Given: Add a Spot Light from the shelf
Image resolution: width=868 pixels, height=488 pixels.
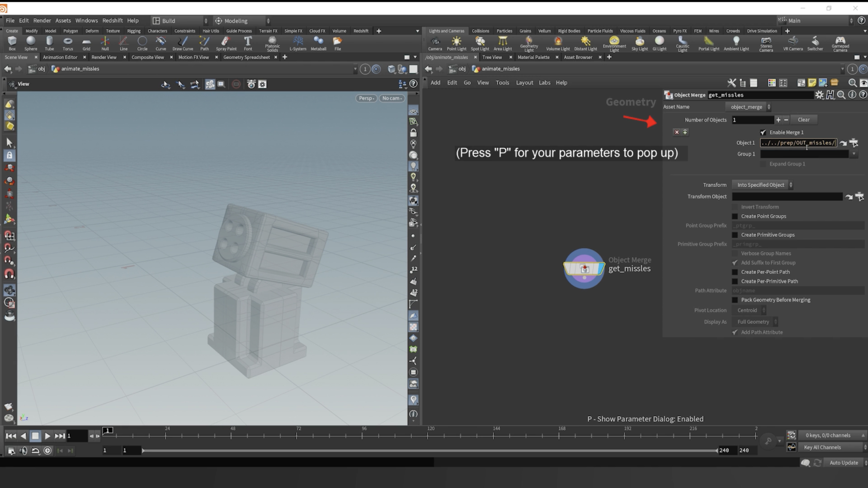Looking at the screenshot, I should pyautogui.click(x=480, y=43).
